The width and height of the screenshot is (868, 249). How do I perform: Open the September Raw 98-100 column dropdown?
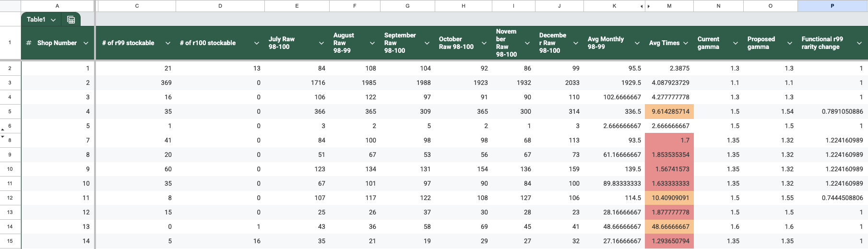pyautogui.click(x=427, y=43)
